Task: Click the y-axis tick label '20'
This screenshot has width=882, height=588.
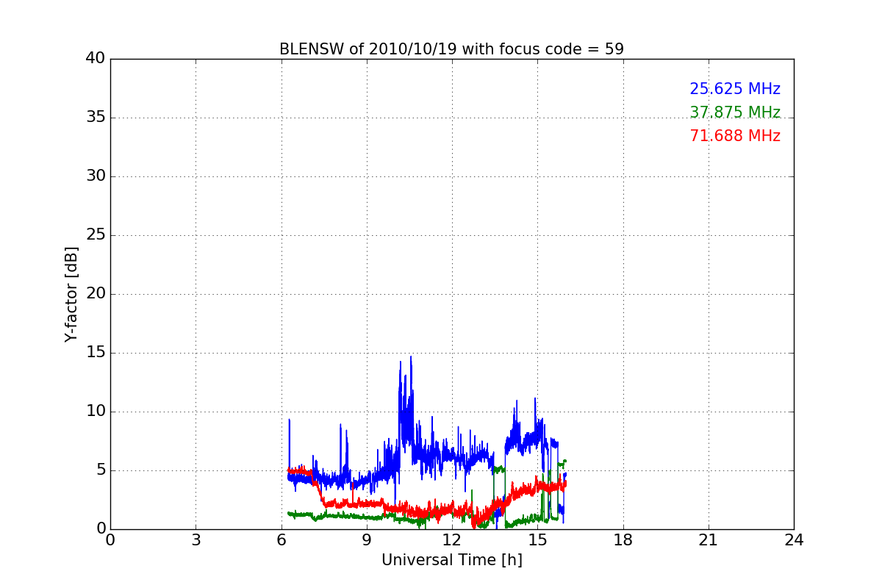Action: pyautogui.click(x=96, y=294)
